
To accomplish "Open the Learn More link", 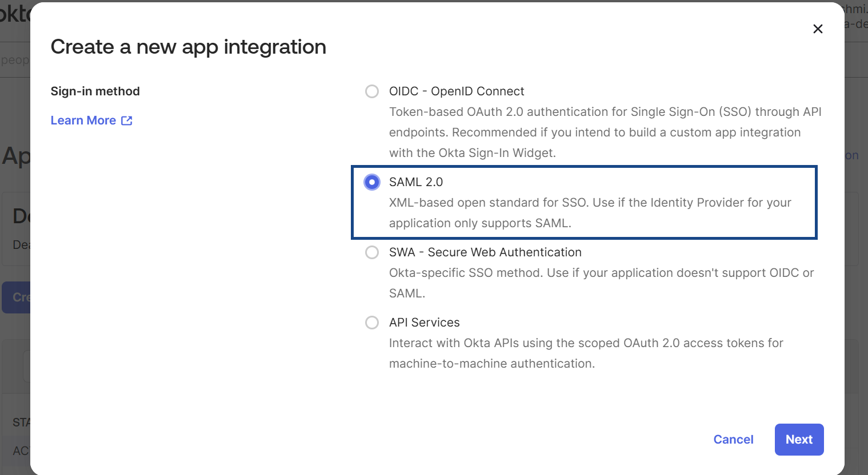I will click(x=83, y=120).
